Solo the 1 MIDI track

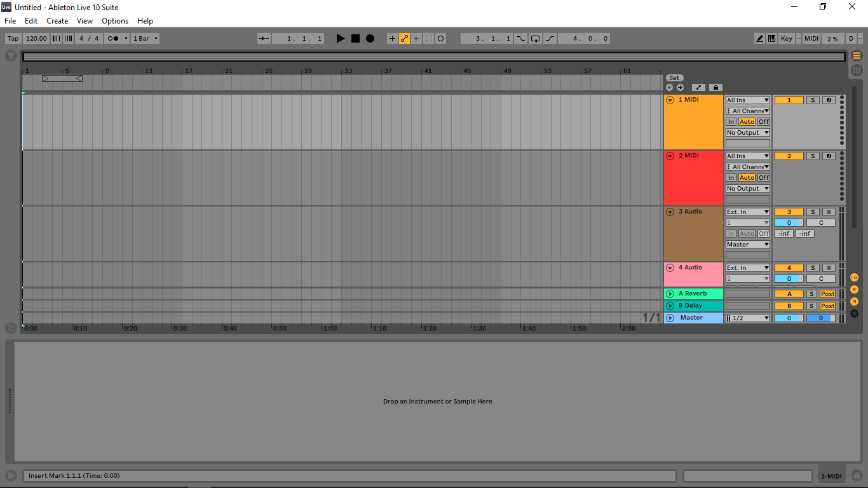tap(813, 100)
